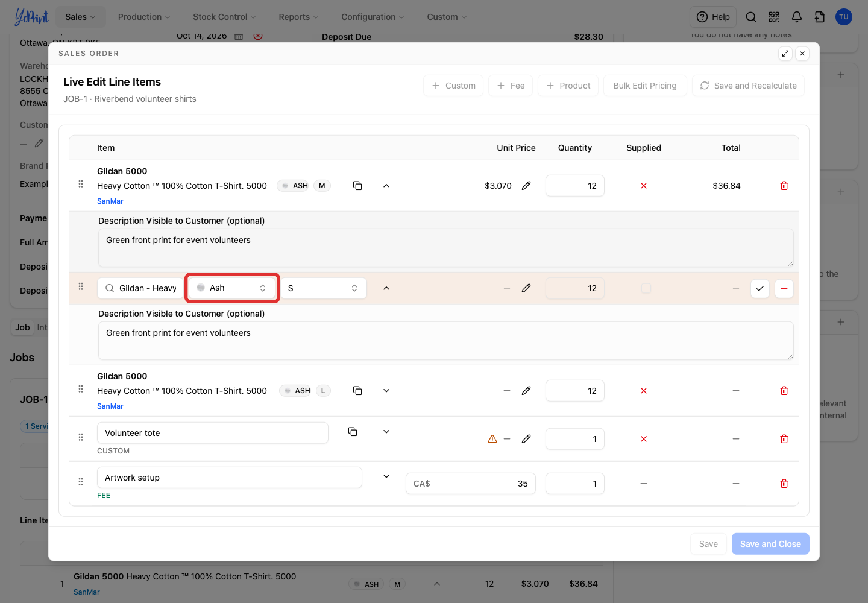Add a Custom line item
This screenshot has height=603, width=868.
[x=453, y=86]
